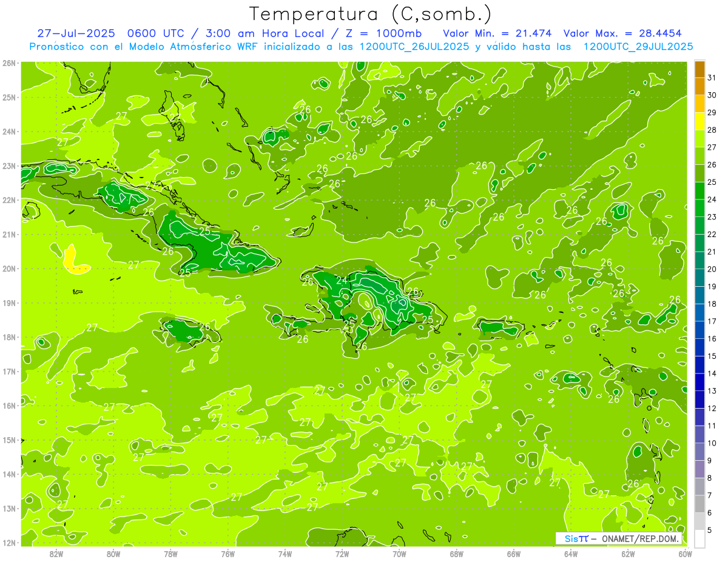Select the legend swatch between 9 and 10
Viewport: 728px width, 562px height.
tap(699, 452)
